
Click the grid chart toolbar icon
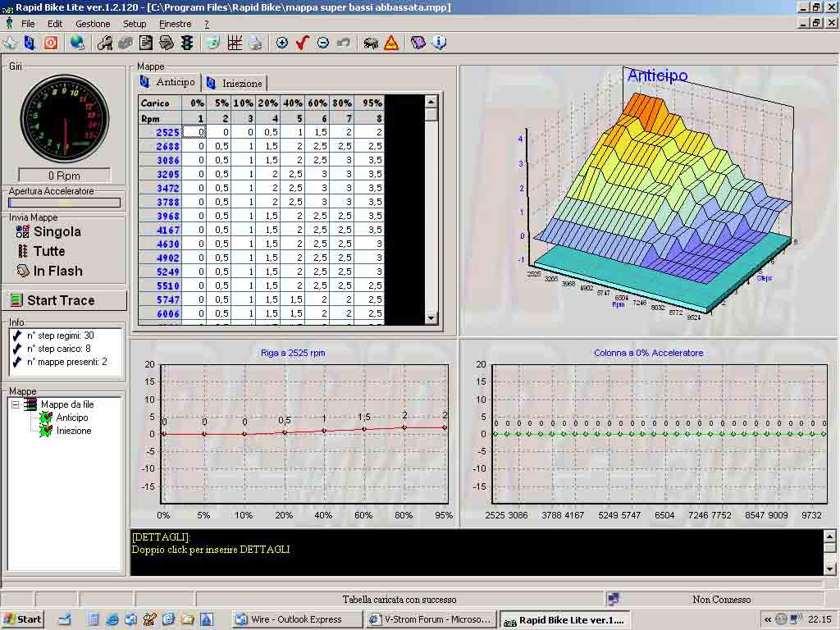click(x=235, y=43)
